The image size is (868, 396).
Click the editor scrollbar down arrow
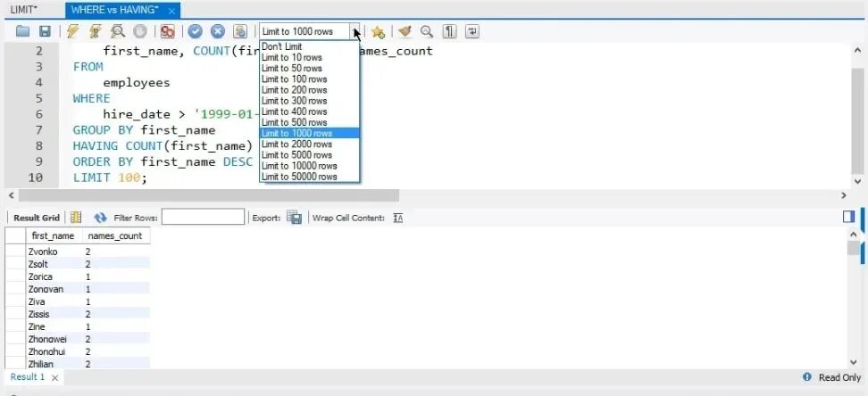tap(857, 181)
